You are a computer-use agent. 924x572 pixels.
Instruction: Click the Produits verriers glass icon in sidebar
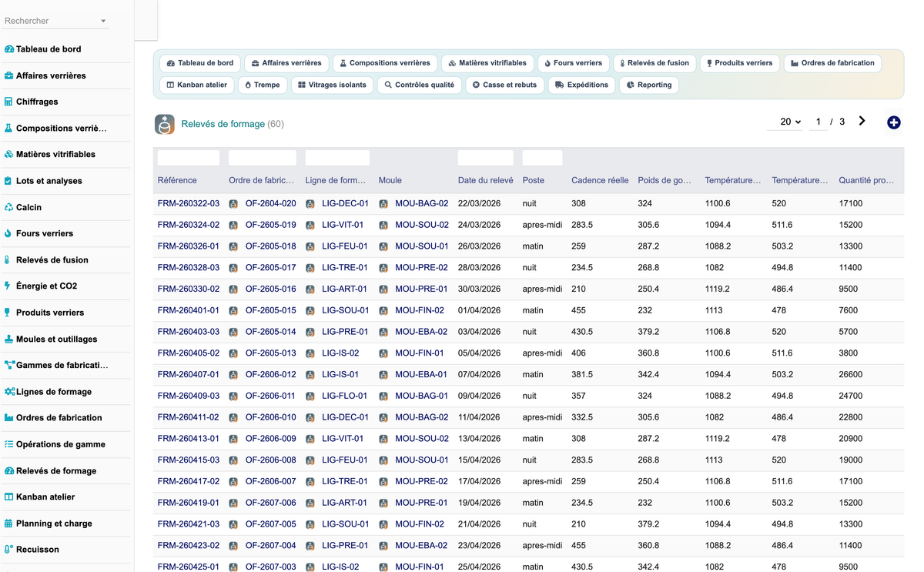click(9, 313)
